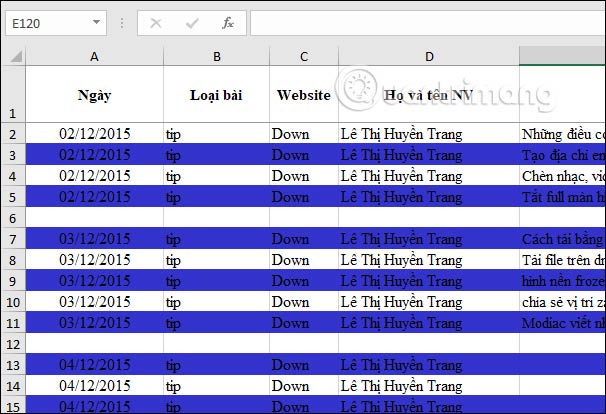This screenshot has height=414, width=606.
Task: Select row 8 header
Action: pos(13,259)
